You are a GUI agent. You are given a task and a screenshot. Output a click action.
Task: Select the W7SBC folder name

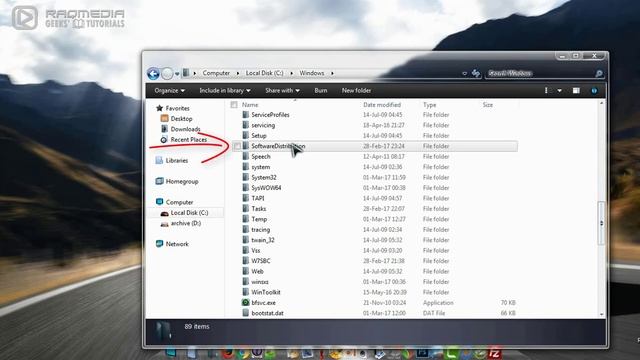point(261,261)
